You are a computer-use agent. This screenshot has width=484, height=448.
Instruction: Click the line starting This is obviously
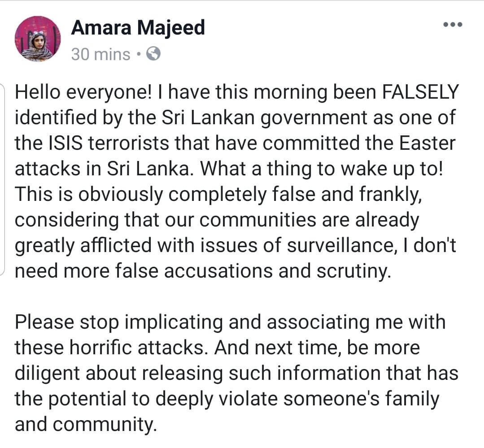click(218, 194)
